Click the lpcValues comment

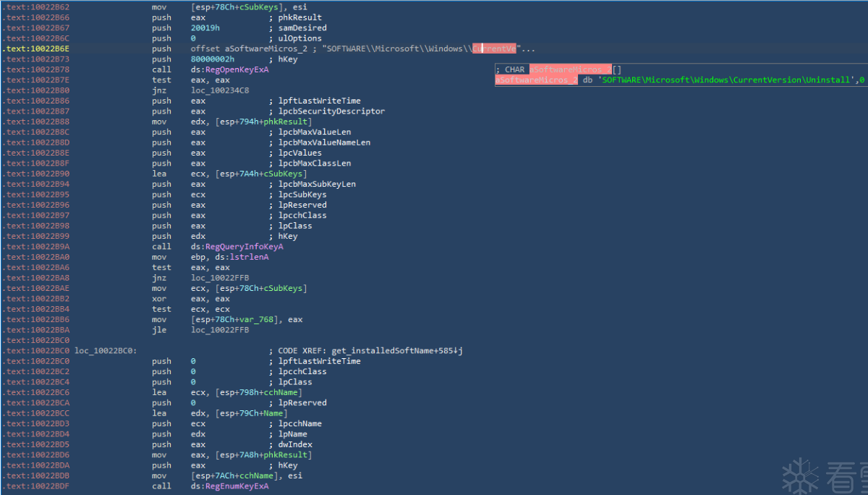[x=295, y=153]
